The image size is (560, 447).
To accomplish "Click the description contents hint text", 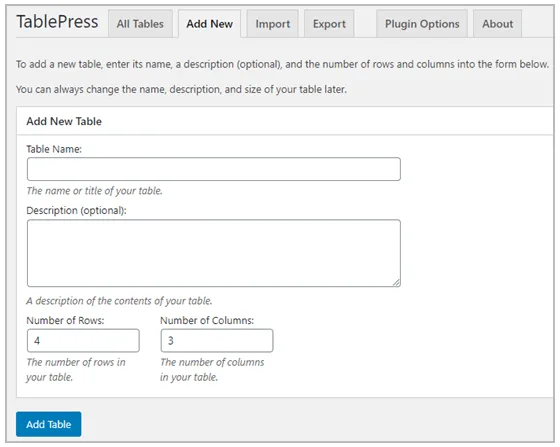I will [119, 301].
